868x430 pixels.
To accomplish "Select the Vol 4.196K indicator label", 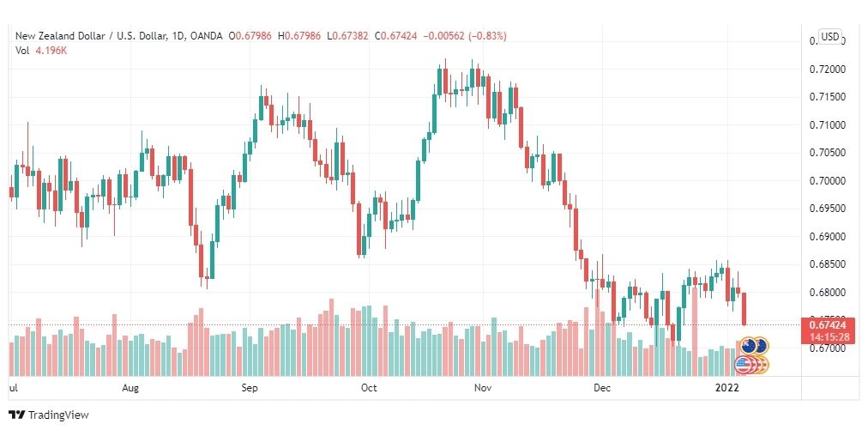I will (41, 50).
